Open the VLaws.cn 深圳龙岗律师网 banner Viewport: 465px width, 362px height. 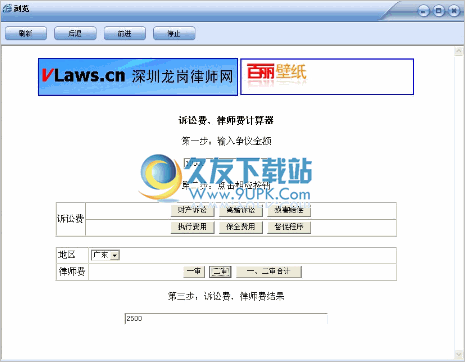pos(138,77)
